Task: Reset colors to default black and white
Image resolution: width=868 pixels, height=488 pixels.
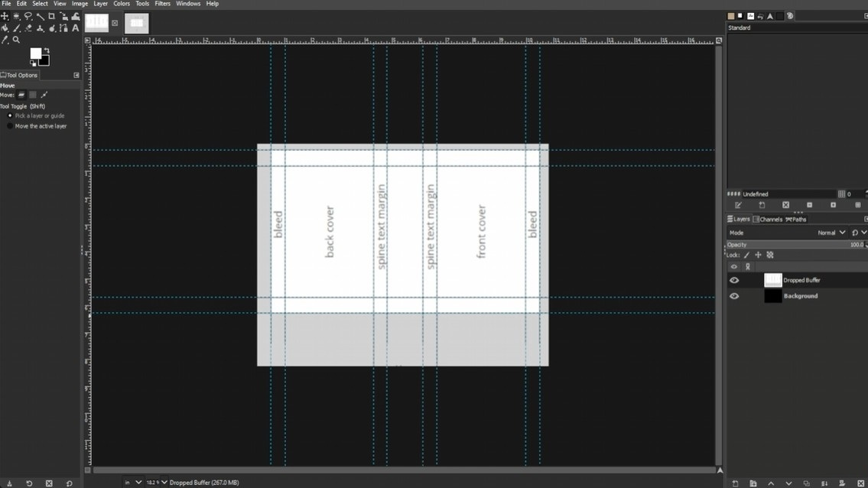Action: [x=33, y=63]
